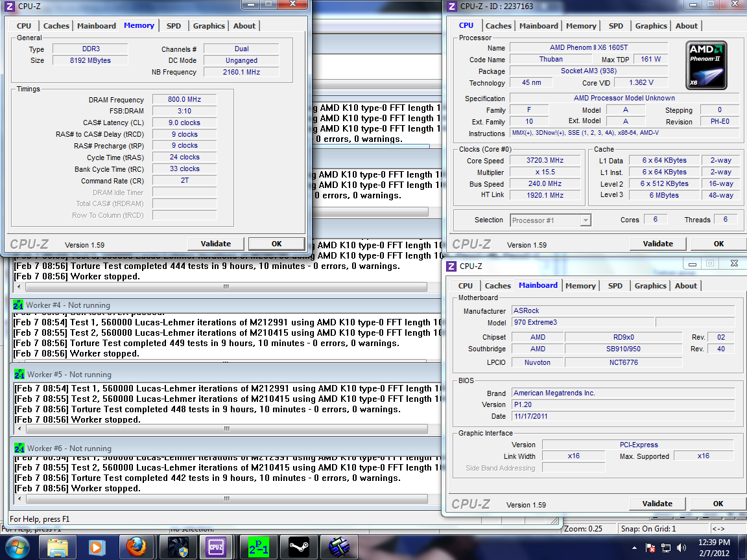Switch to CPU tab in Memory window
747x560 pixels.
pos(24,26)
